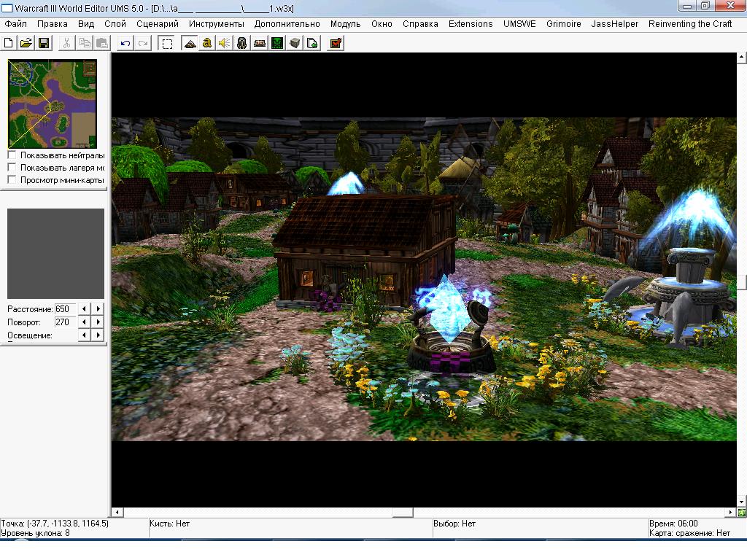Viewport: 747px width, 560px height.
Task: Open the Sound Editor
Action: (x=225, y=43)
